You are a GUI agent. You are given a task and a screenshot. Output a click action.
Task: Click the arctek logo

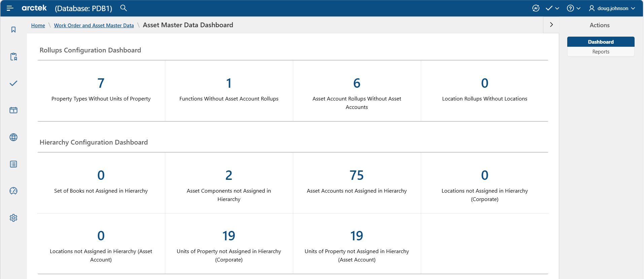pos(34,8)
